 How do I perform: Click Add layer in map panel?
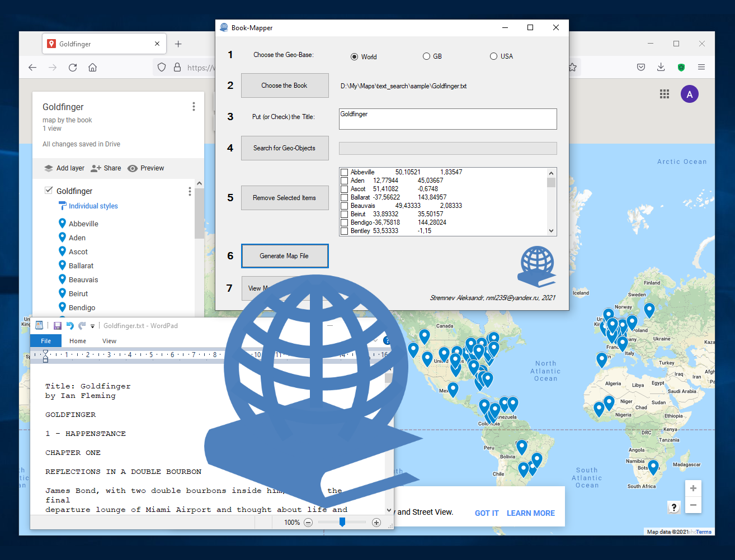coord(64,168)
